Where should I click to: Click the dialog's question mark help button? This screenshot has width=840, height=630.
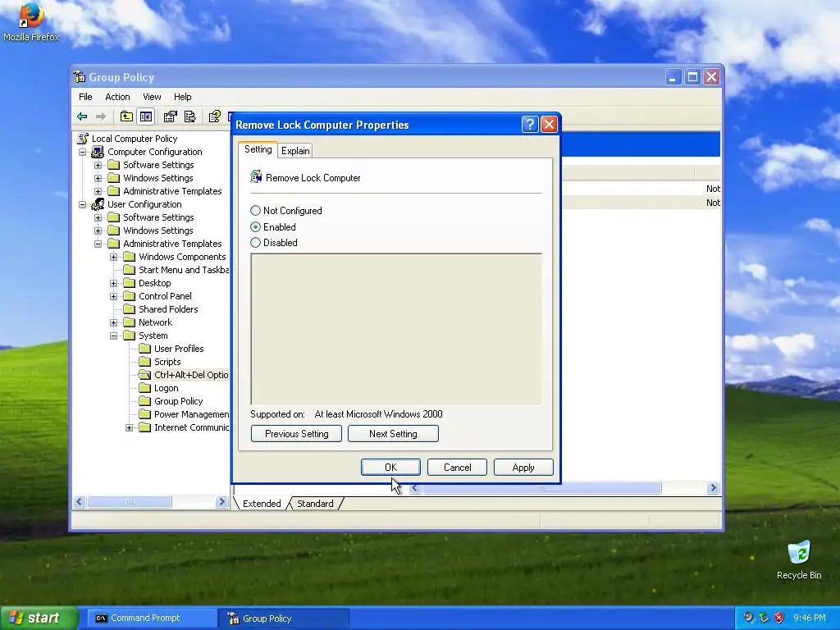[529, 125]
